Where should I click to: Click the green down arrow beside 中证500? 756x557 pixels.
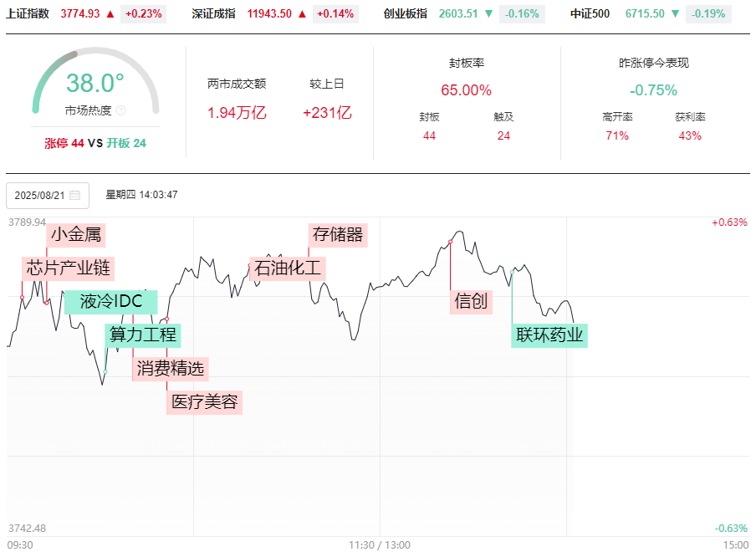pos(675,13)
